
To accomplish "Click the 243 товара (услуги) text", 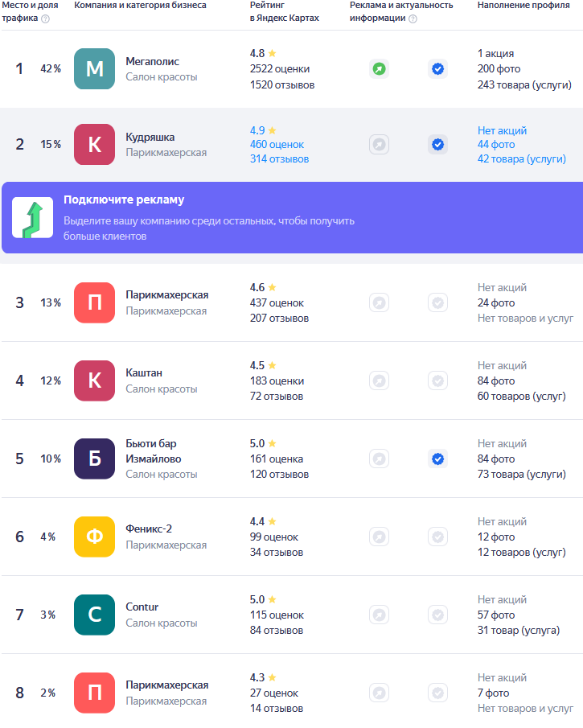I will [524, 85].
